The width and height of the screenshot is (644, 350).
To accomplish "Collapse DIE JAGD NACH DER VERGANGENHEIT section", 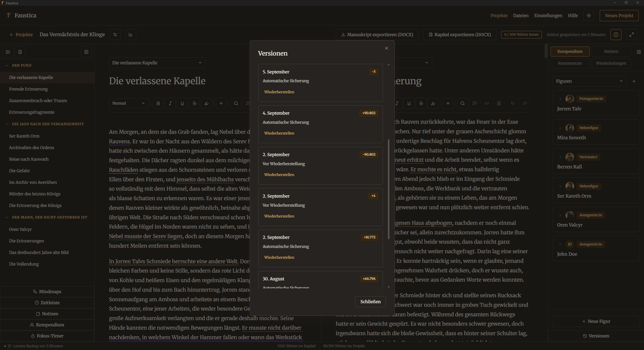I will coord(7,124).
